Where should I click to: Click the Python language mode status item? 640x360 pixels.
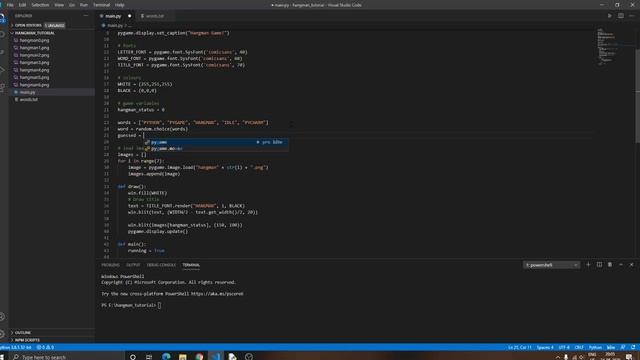[595, 347]
